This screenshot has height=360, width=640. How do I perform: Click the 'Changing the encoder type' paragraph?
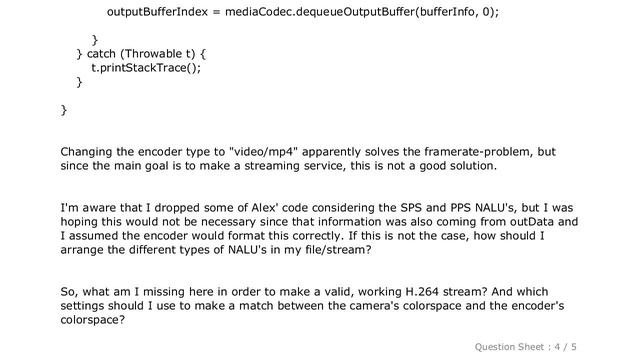(x=308, y=159)
